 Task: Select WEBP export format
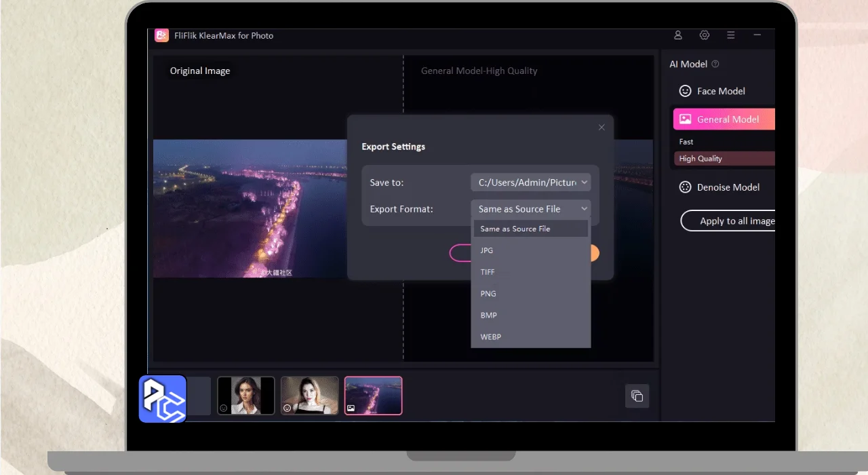(490, 337)
